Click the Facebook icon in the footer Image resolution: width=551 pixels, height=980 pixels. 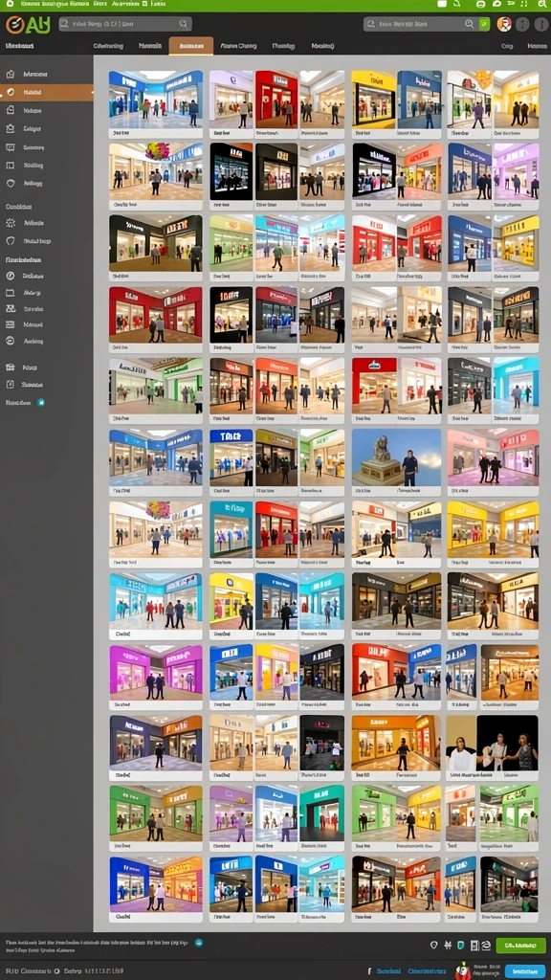(370, 971)
